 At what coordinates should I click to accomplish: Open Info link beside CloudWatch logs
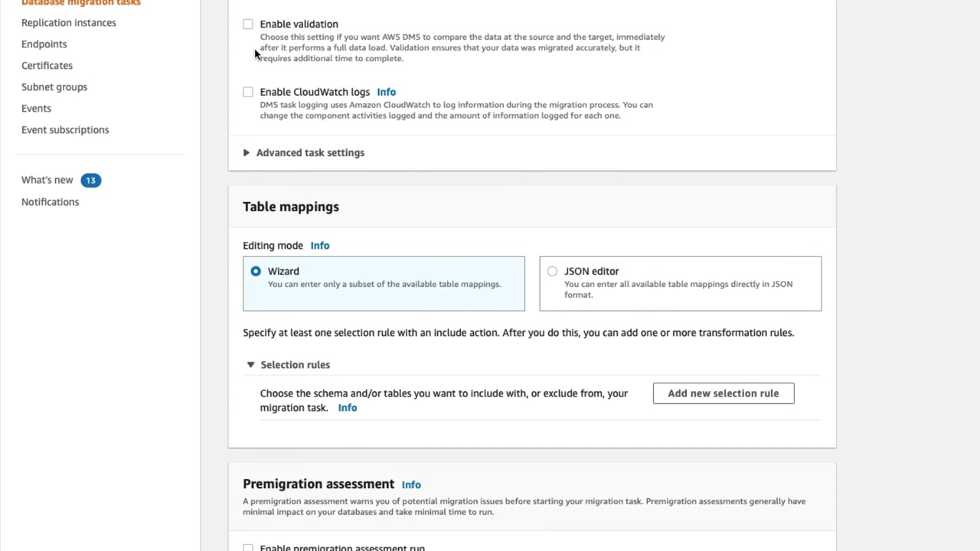point(386,92)
